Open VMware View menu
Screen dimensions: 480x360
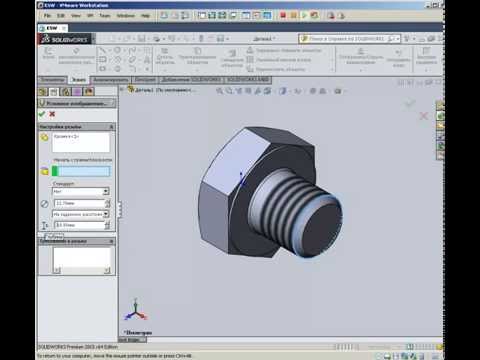pyautogui.click(x=76, y=16)
